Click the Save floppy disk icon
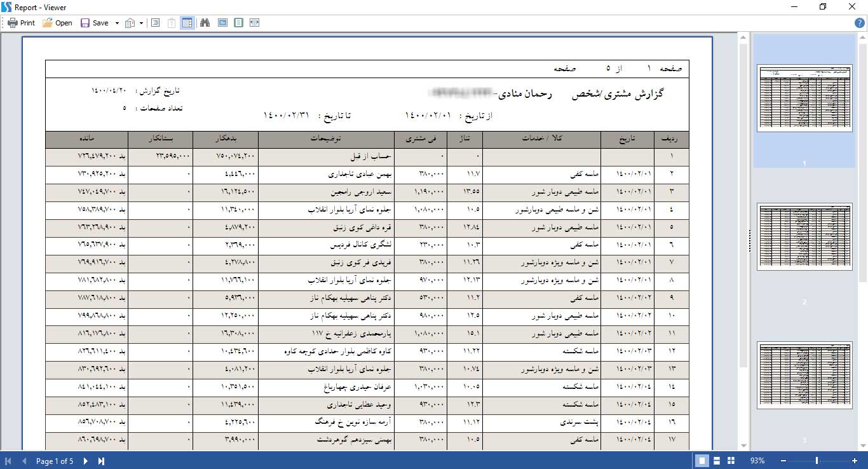The width and height of the screenshot is (868, 469). point(85,23)
